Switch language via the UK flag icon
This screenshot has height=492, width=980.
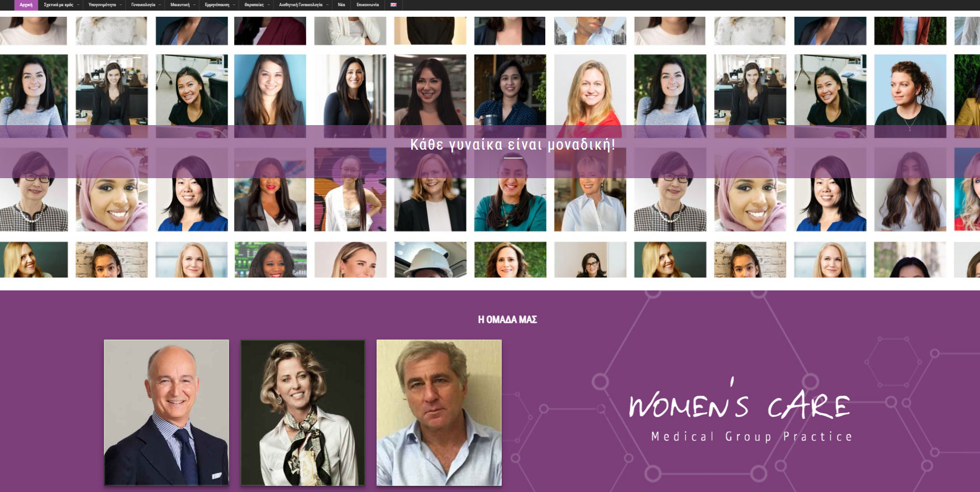tap(393, 4)
